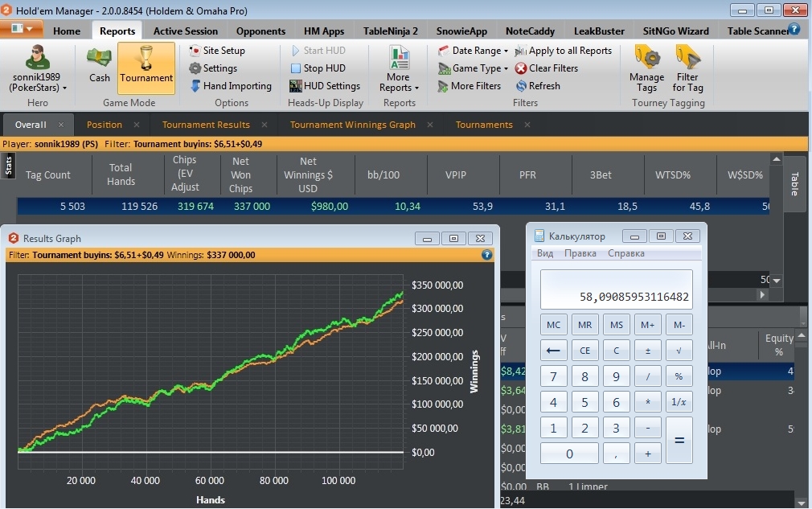Image resolution: width=812 pixels, height=509 pixels.
Task: Open Hand Importing option
Action: 231,86
